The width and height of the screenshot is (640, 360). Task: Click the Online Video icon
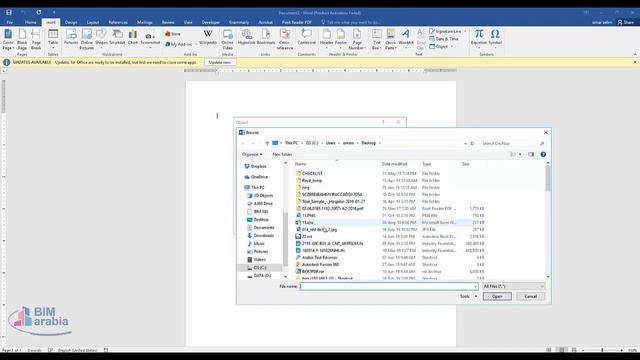click(x=227, y=39)
